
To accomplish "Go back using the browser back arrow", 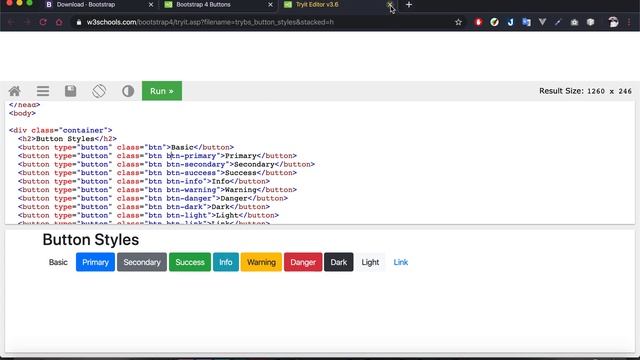I will point(11,22).
